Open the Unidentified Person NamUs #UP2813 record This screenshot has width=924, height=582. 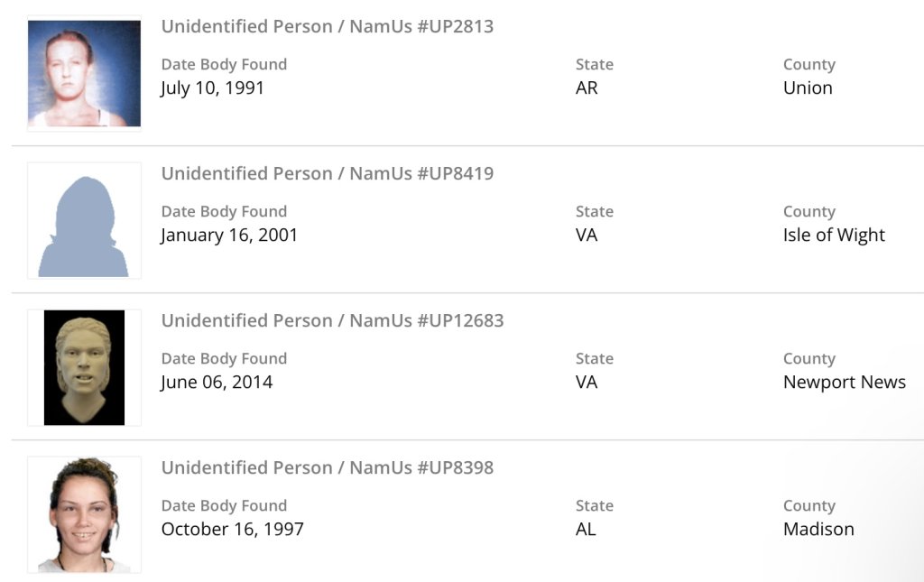pos(327,26)
